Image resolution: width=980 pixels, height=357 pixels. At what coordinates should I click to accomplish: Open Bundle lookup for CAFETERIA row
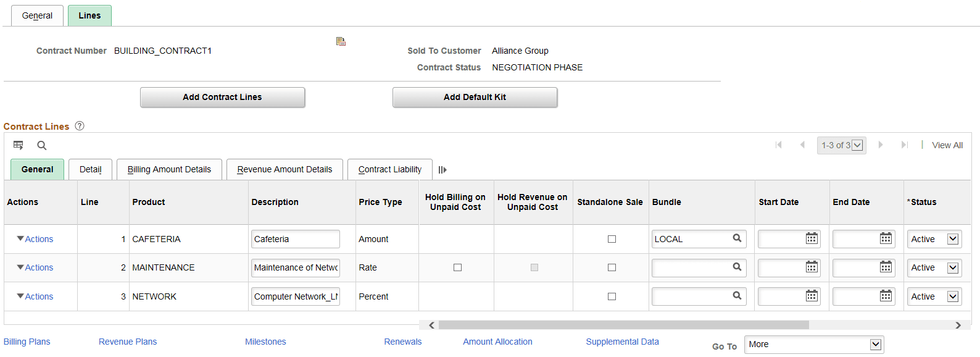click(737, 238)
